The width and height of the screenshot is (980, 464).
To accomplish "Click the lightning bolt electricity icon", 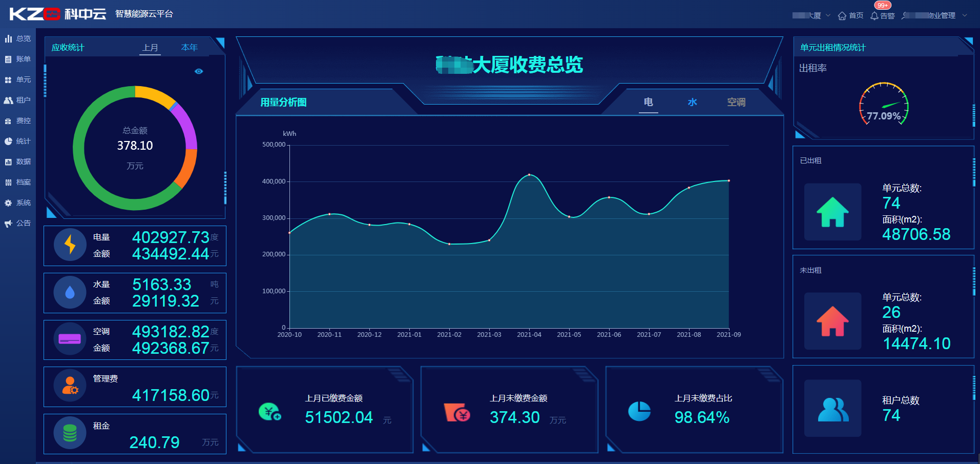I will [x=70, y=245].
